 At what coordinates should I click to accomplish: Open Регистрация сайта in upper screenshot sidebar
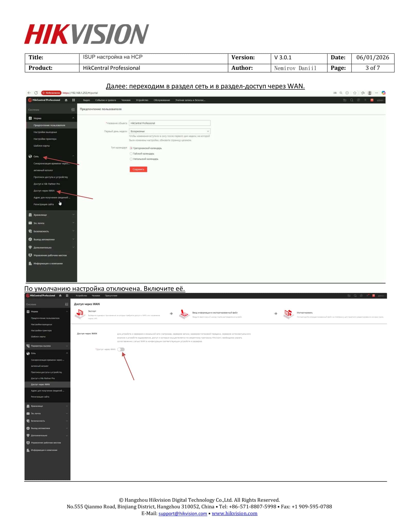coord(44,204)
